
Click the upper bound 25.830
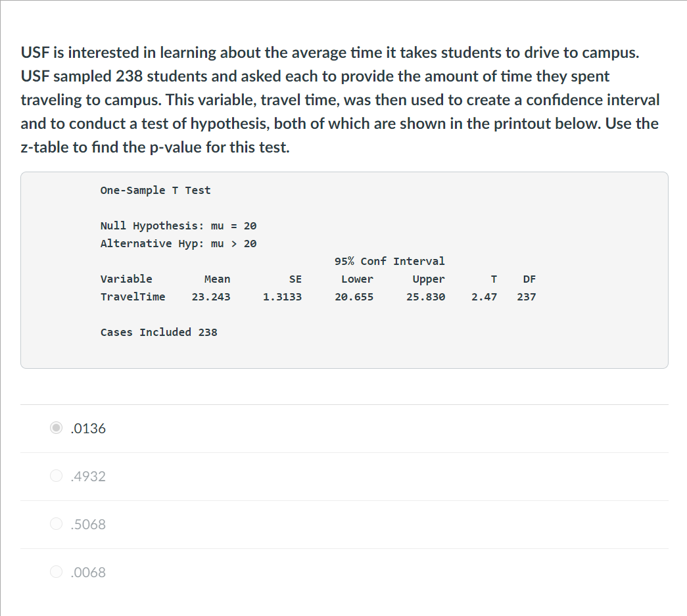(x=425, y=297)
